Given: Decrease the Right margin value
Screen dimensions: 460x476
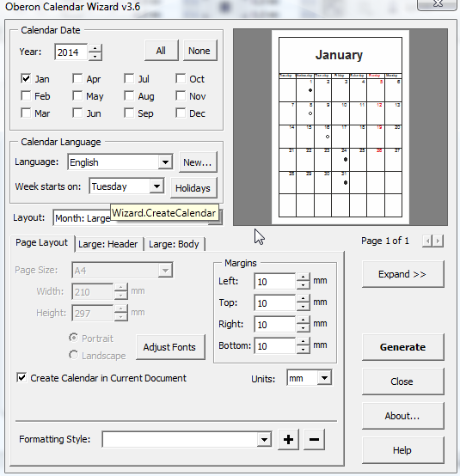Looking at the screenshot, I should tap(303, 328).
